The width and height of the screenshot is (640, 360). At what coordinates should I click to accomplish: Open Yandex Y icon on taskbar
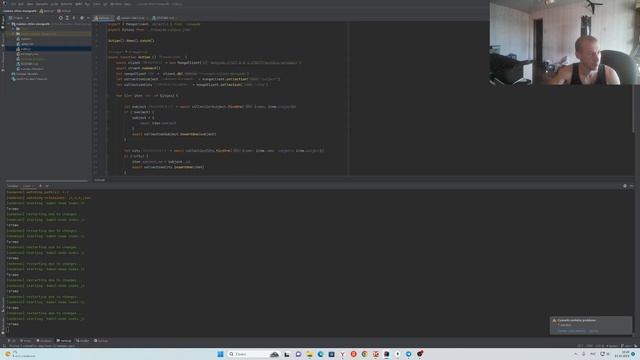pyautogui.click(x=342, y=354)
